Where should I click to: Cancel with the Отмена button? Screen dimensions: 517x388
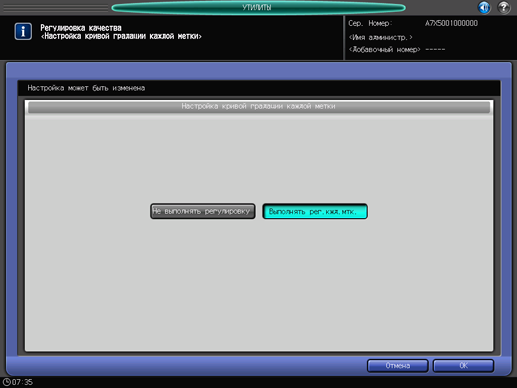[397, 366]
